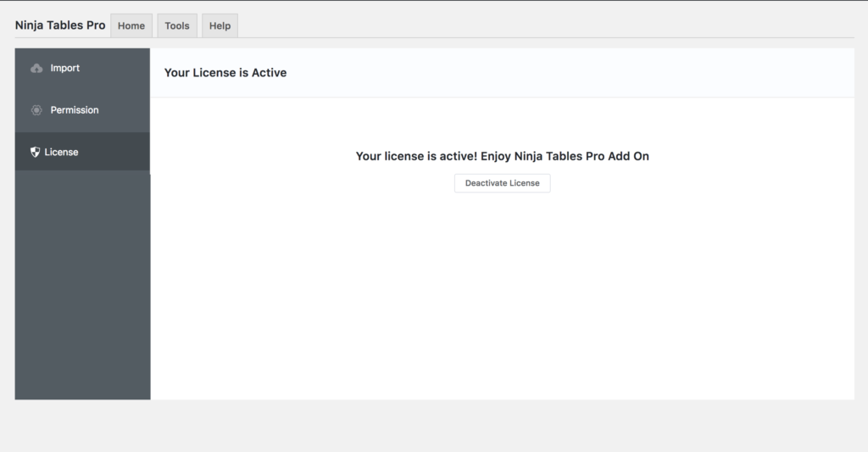Click the Import cloud upload icon
The image size is (868, 452).
pos(36,68)
